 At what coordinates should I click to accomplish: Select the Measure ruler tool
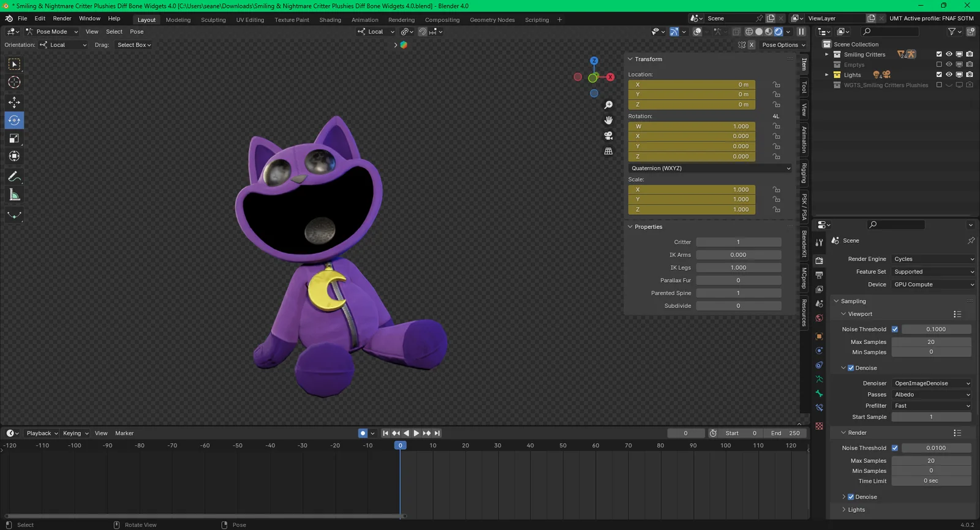pos(14,195)
